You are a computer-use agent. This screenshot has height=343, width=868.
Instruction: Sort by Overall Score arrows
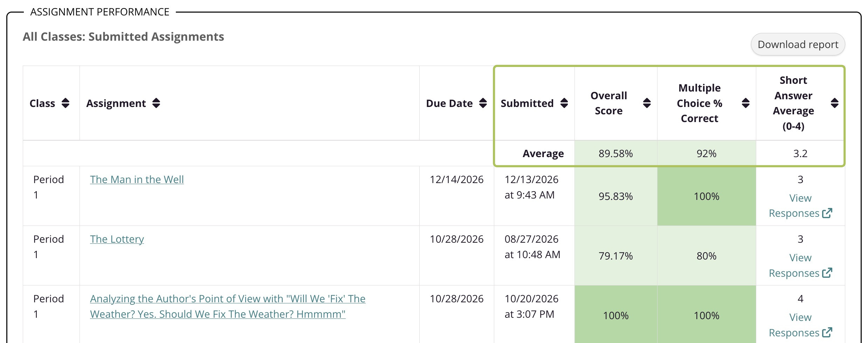tap(647, 103)
